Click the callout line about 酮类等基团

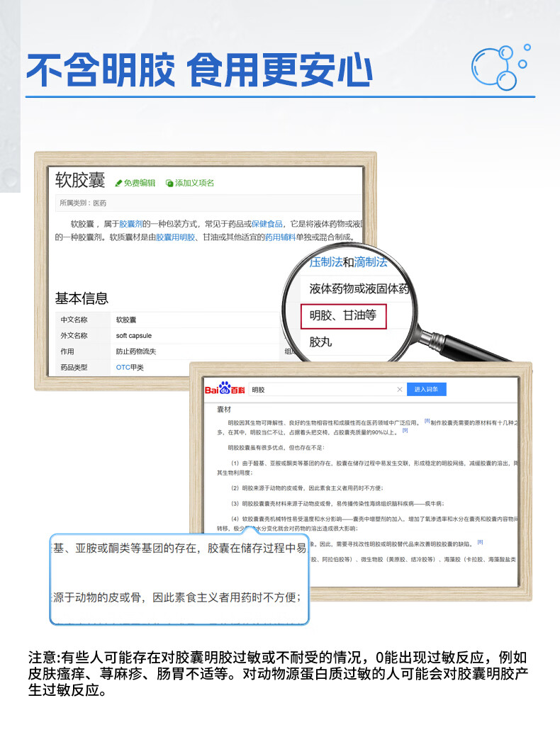pyautogui.click(x=179, y=548)
